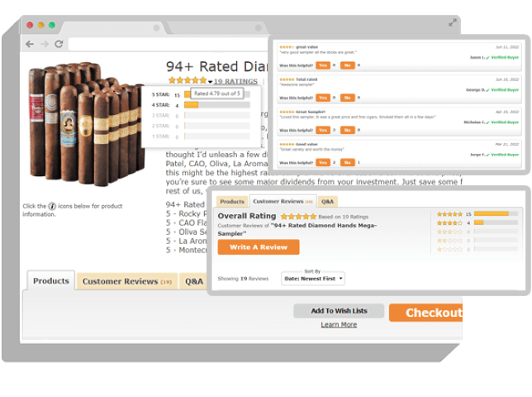
Task: Click the 3 STAR bar in rating popup
Action: click(x=217, y=116)
